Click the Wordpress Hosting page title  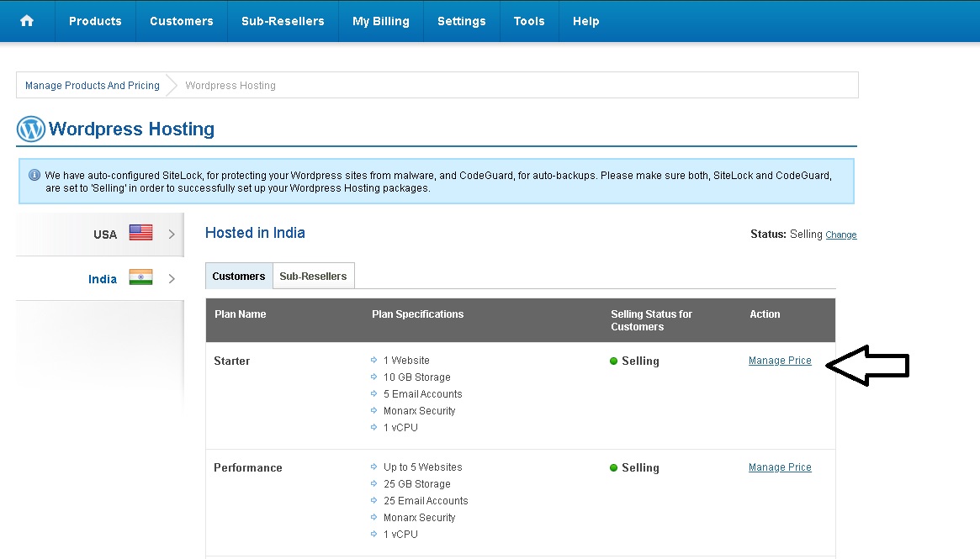click(x=132, y=129)
